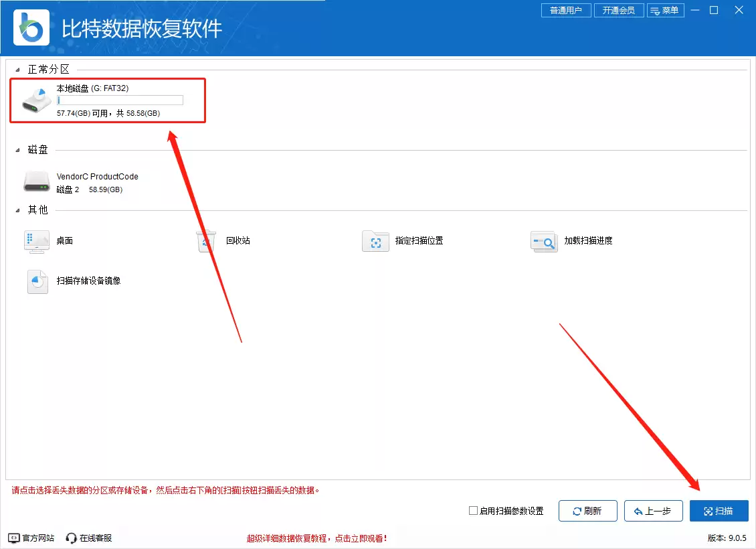Image resolution: width=756 pixels, height=549 pixels.
Task: Click the 扫描 button to start scanning
Action: tap(719, 510)
